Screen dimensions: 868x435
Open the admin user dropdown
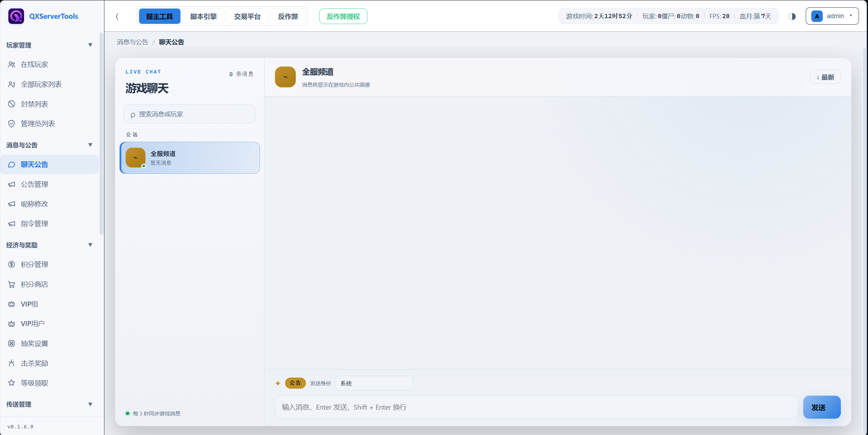click(x=832, y=16)
